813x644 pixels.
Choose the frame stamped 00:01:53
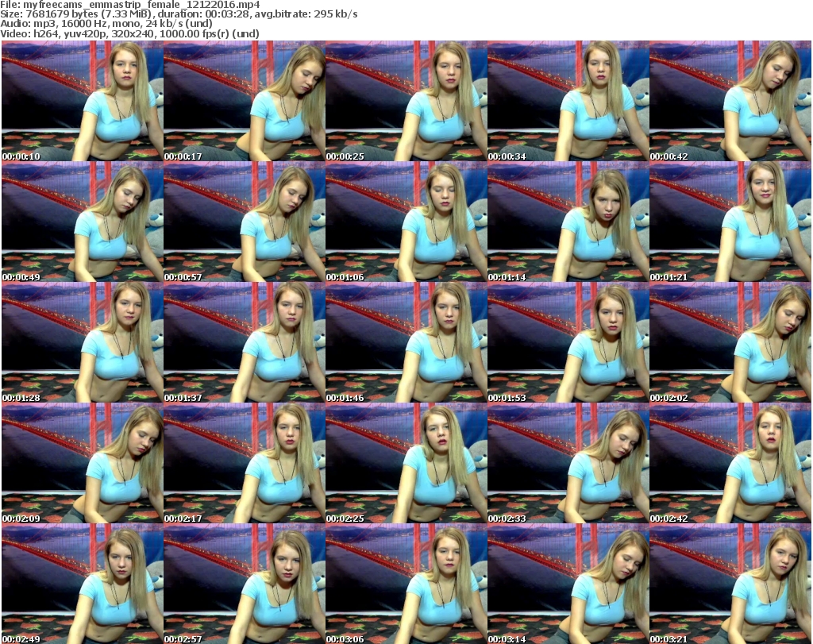(x=568, y=343)
